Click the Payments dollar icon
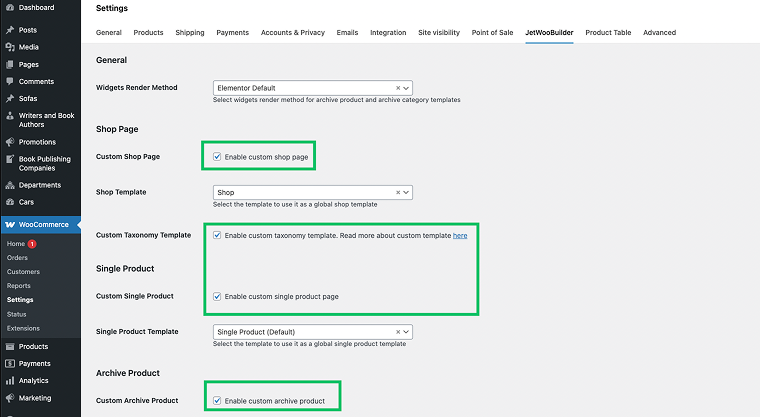Screen dimensions: 760x417 pos(10,364)
